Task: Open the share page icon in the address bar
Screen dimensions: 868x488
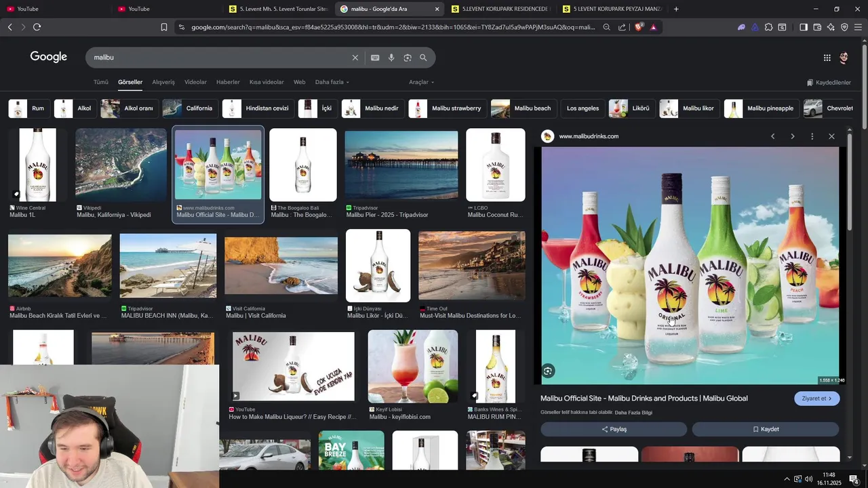Action: coord(622,27)
